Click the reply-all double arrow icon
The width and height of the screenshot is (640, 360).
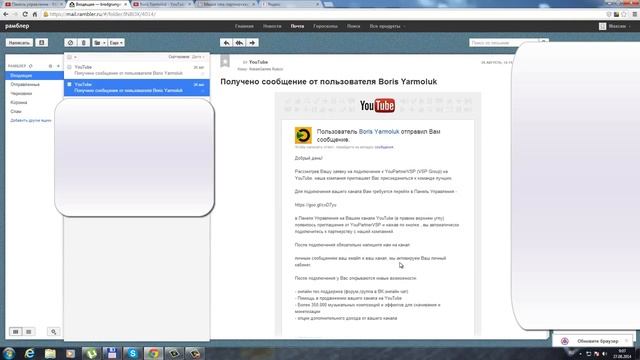click(x=239, y=43)
